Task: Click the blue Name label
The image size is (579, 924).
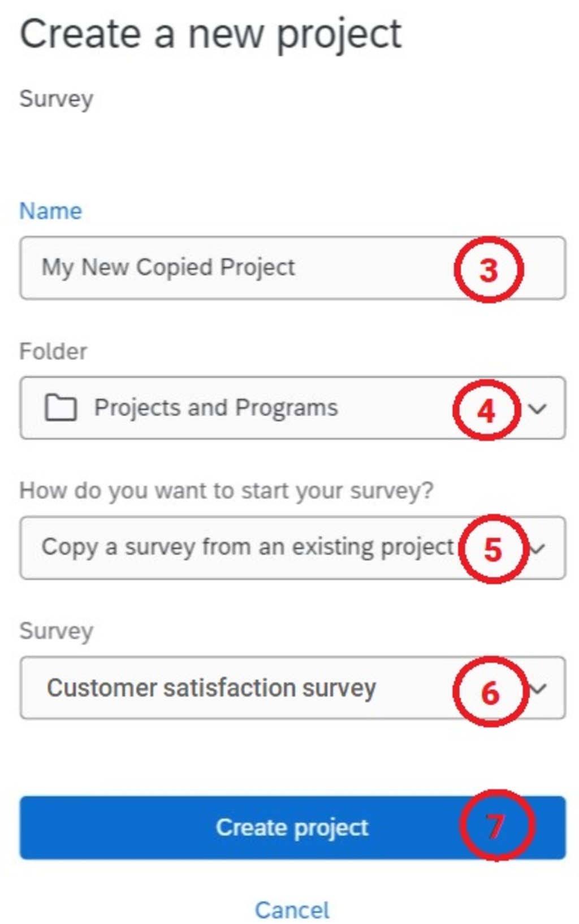Action: pyautogui.click(x=50, y=211)
